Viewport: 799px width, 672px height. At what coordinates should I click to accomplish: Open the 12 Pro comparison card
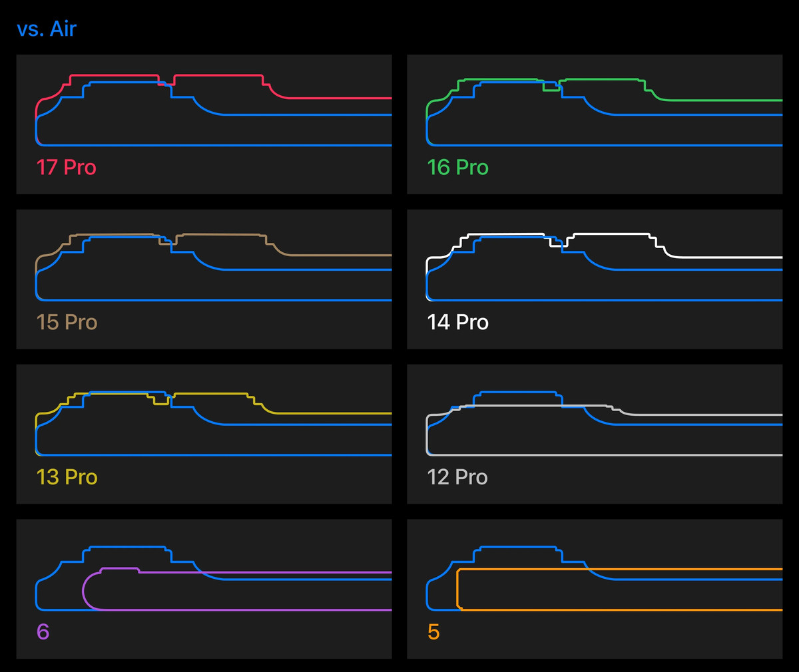(595, 434)
